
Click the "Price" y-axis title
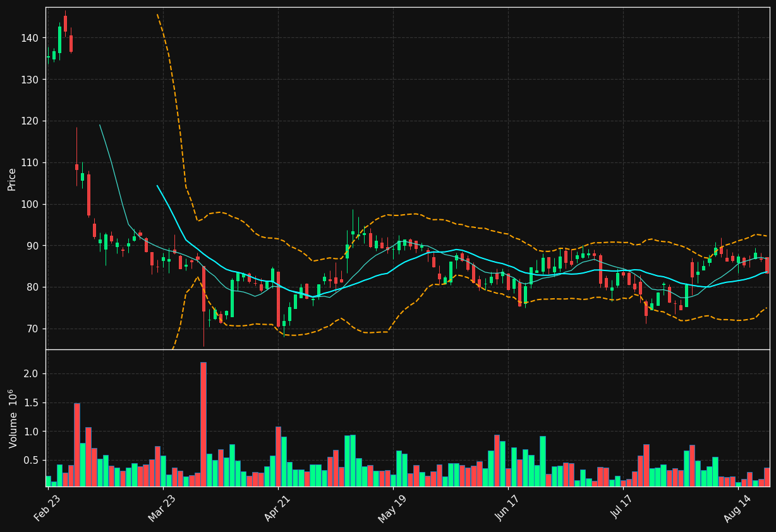12,179
